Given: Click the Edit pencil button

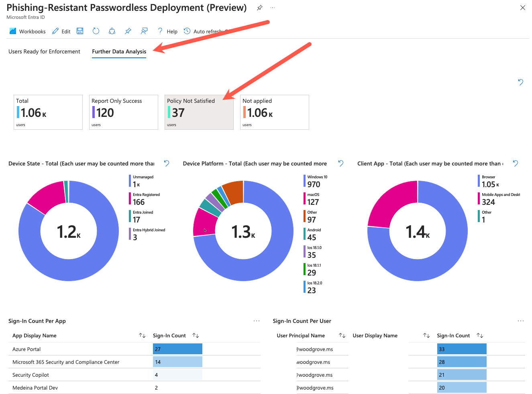Looking at the screenshot, I should point(61,31).
